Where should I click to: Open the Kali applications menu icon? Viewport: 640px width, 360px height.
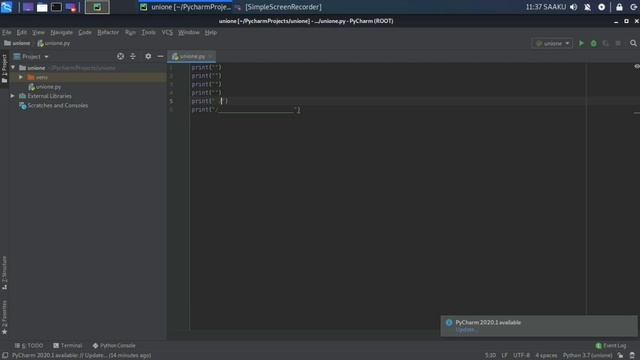pos(7,7)
